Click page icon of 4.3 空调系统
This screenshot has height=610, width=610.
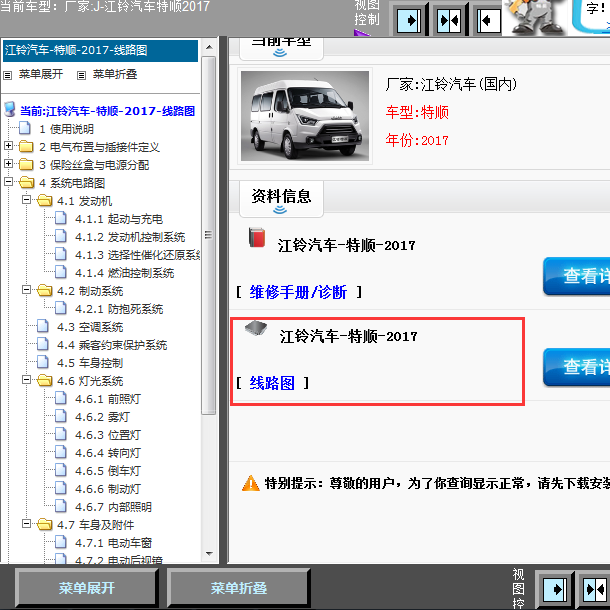43,326
